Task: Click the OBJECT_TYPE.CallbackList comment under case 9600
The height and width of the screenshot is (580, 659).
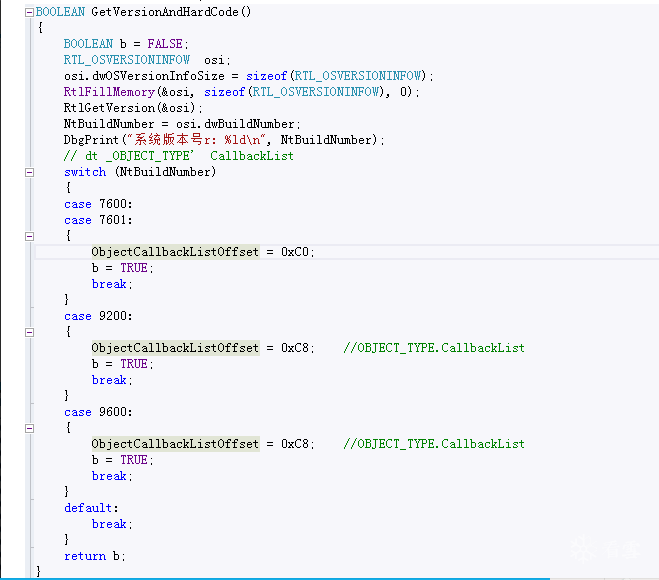Action: coord(434,444)
